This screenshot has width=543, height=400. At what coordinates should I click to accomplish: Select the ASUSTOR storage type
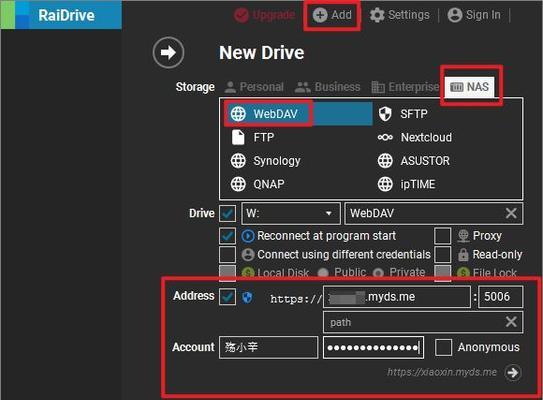413,161
